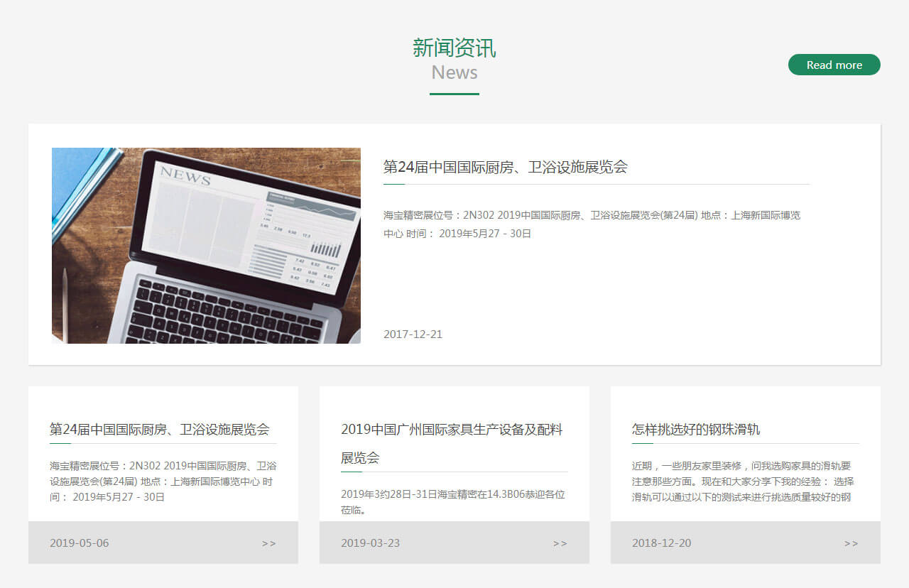Viewport: 909px width, 588px height.
Task: Click the >> arrow on the 2019-05-06 card
Action: (268, 543)
